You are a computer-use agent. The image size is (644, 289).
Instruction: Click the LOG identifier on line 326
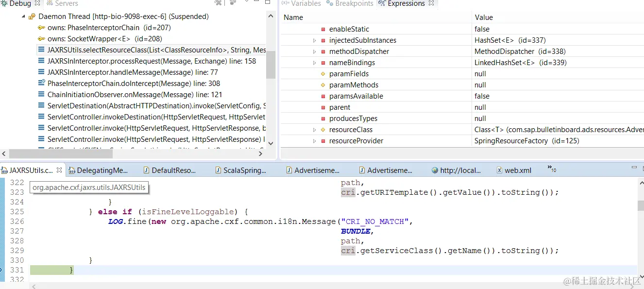point(116,221)
